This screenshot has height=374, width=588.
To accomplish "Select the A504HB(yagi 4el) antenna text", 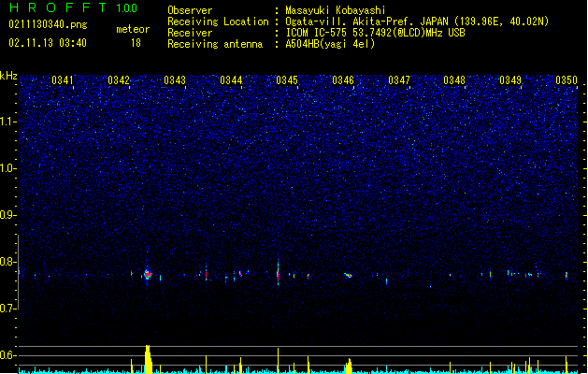I will (330, 44).
